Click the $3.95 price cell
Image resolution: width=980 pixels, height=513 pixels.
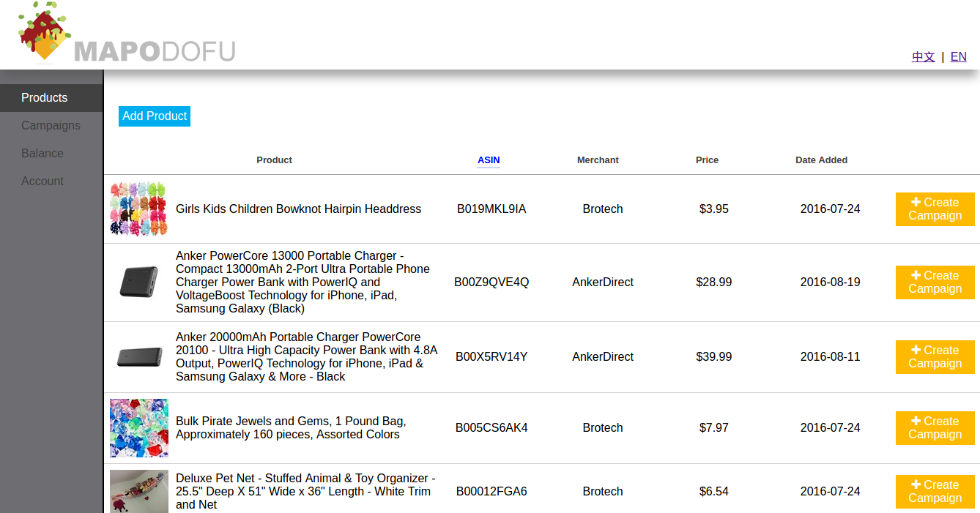(714, 209)
